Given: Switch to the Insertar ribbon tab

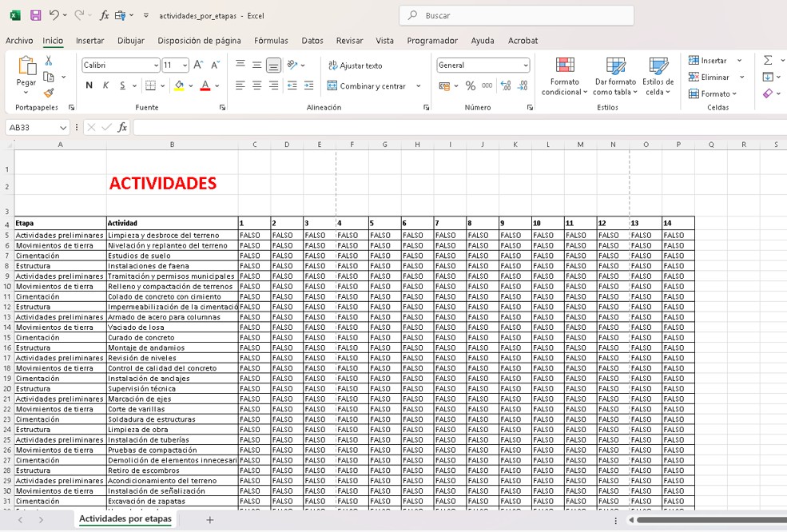Looking at the screenshot, I should point(89,41).
